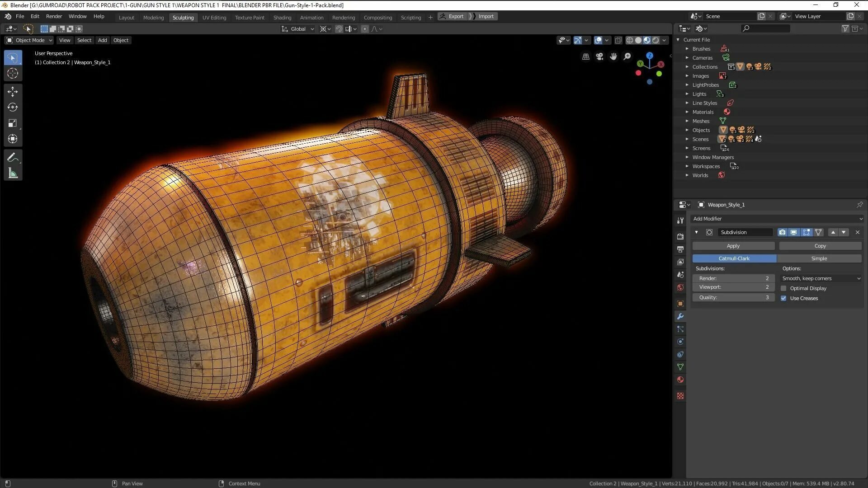Toggle Subdivision modifier render visibility

point(782,232)
